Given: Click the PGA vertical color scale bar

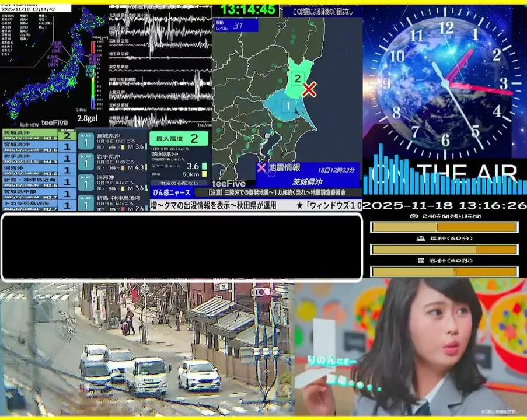Looking at the screenshot, I should 93,75.
